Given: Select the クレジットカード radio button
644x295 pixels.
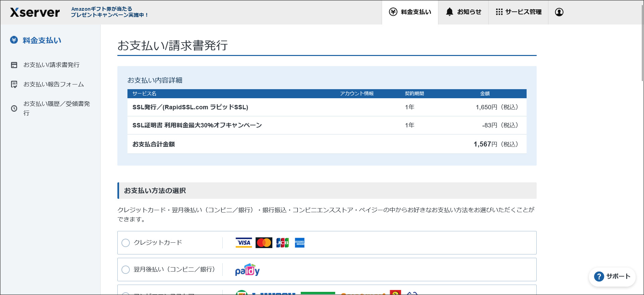Looking at the screenshot, I should click(125, 243).
